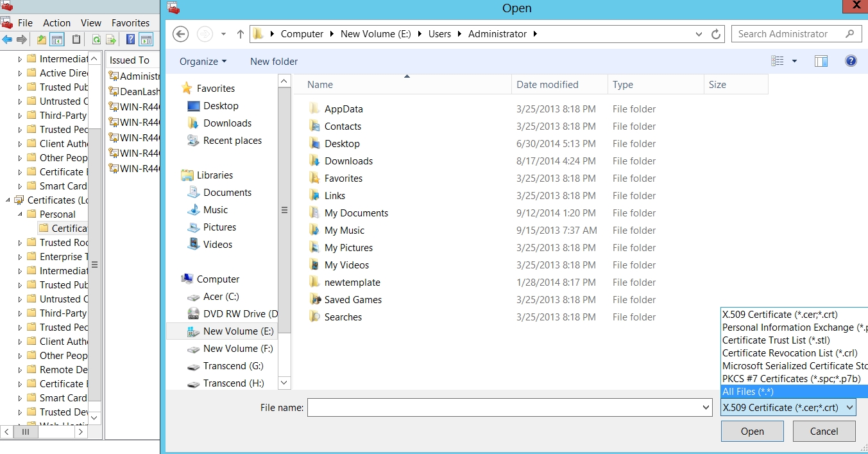Open the Organize dropdown menu
The width and height of the screenshot is (868, 454).
pyautogui.click(x=203, y=62)
